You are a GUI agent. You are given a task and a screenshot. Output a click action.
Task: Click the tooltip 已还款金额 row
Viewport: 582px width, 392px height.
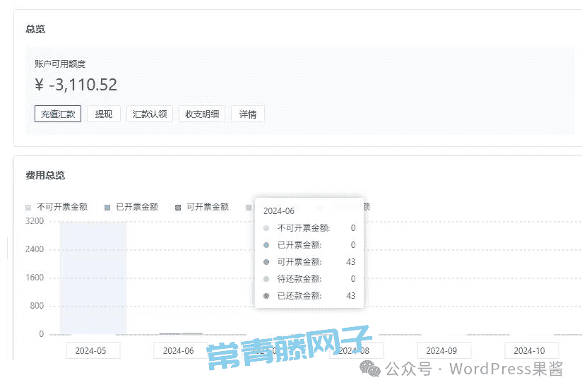pyautogui.click(x=309, y=296)
